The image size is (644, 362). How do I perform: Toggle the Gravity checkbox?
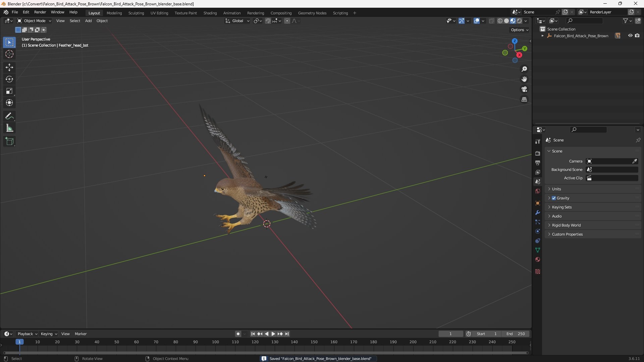554,198
